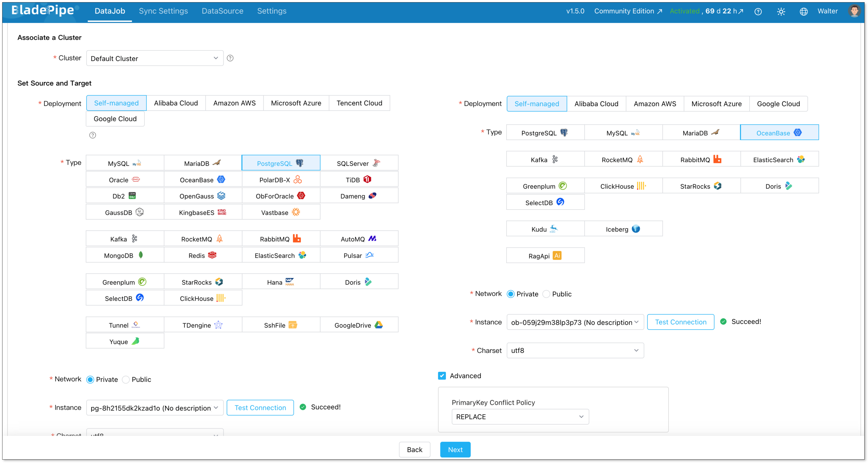Toggle the light/dark theme sun icon

pyautogui.click(x=781, y=12)
